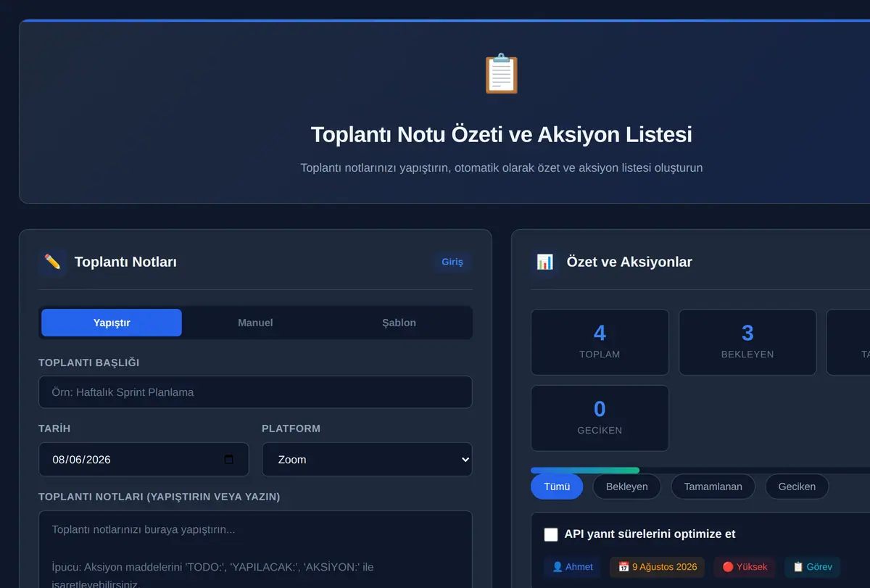Click the pencil icon beside Toplantı Notları
The image size is (870, 588).
click(x=52, y=262)
